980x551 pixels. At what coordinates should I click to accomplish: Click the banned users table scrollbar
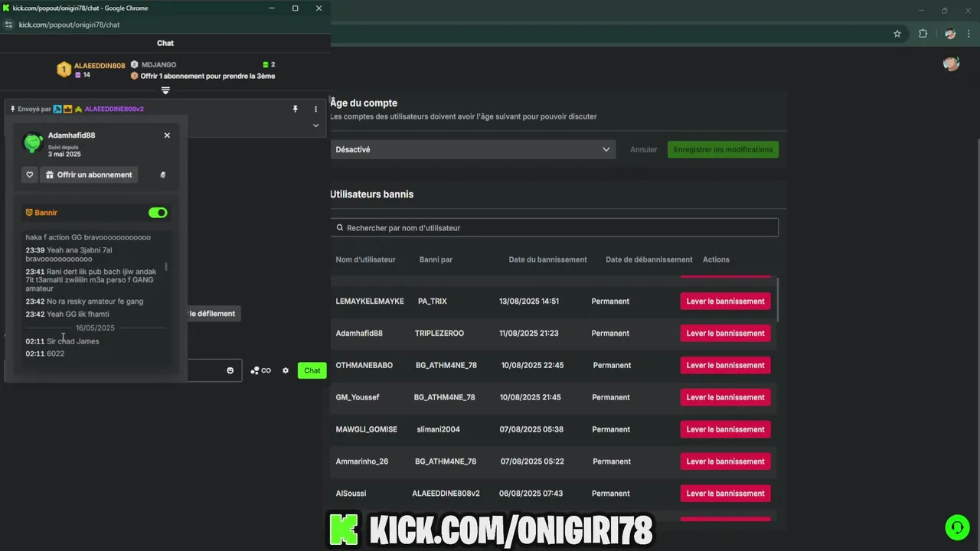(x=779, y=300)
